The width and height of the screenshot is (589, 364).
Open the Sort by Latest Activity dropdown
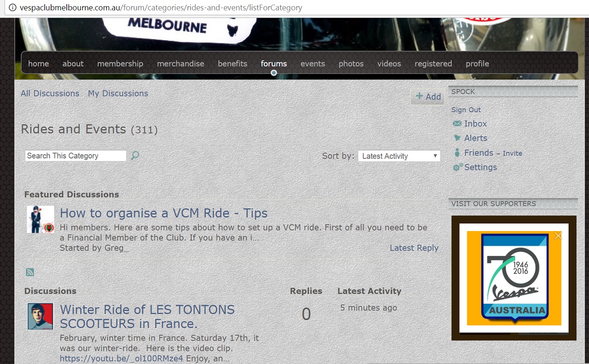(x=399, y=156)
